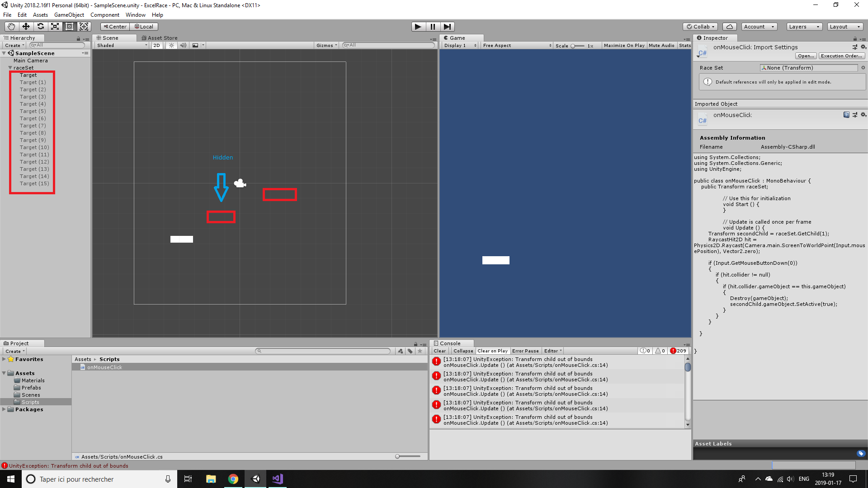Open the Editor dropdown in Console

click(552, 351)
